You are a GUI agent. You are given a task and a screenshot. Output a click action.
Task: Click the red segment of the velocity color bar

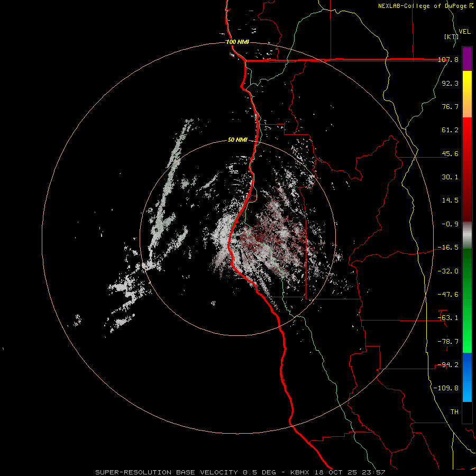tap(467, 169)
